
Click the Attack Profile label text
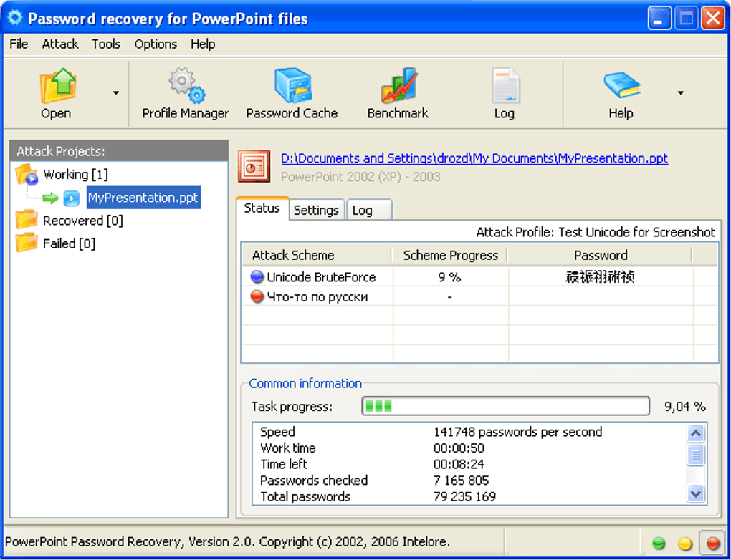[596, 232]
